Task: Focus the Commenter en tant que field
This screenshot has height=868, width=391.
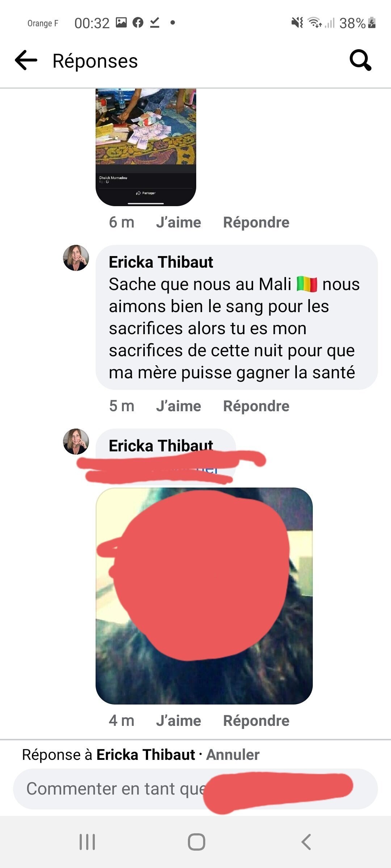Action: [x=195, y=789]
